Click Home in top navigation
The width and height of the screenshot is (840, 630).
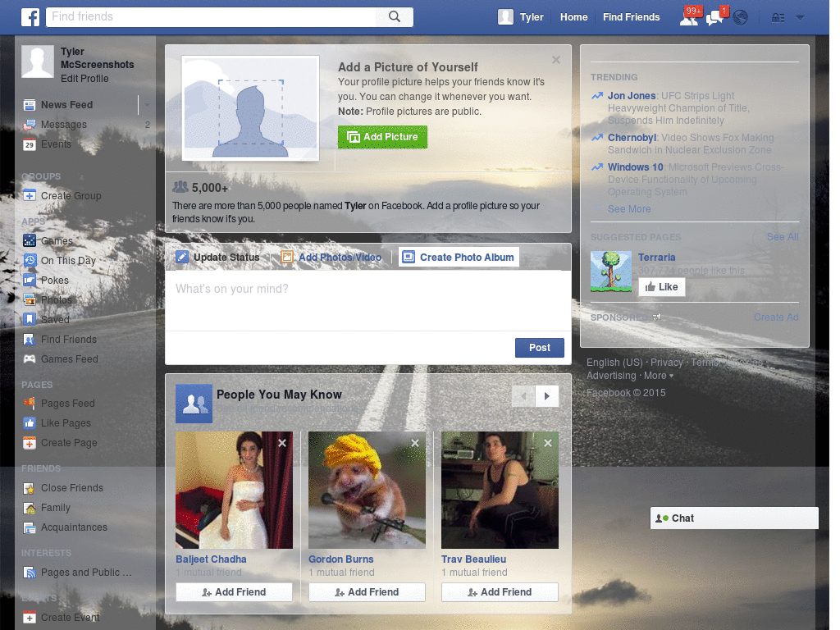click(573, 17)
